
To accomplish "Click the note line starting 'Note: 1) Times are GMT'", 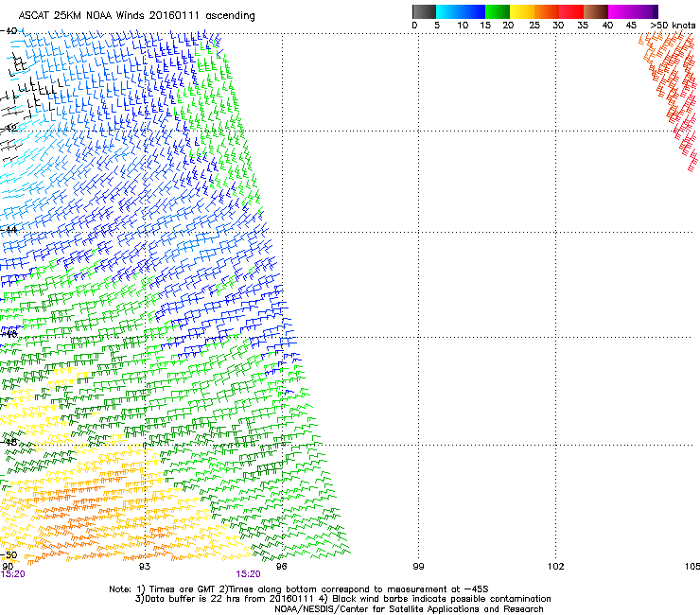I will [299, 589].
